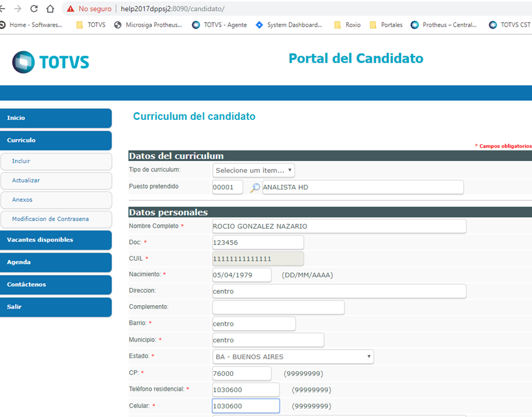Click the Municipio input field
Screen dimensions: 532x417
(x=268, y=340)
